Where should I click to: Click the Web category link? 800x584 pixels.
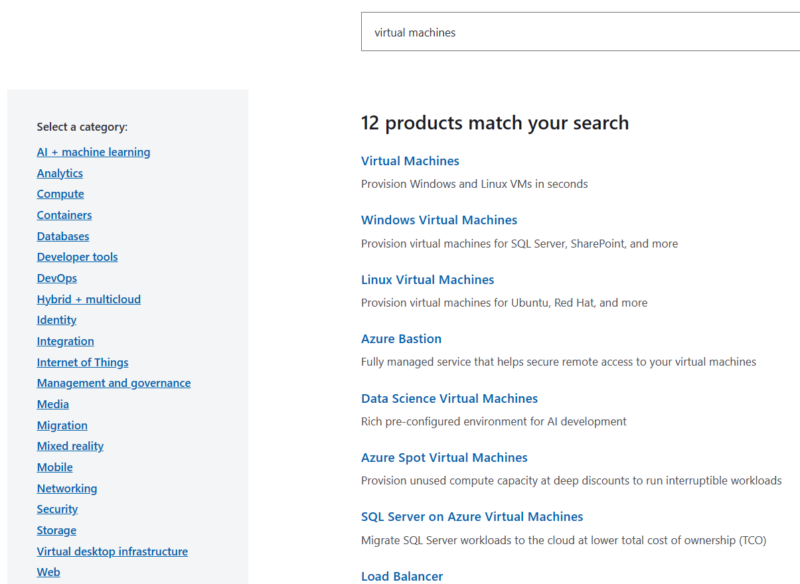point(48,573)
